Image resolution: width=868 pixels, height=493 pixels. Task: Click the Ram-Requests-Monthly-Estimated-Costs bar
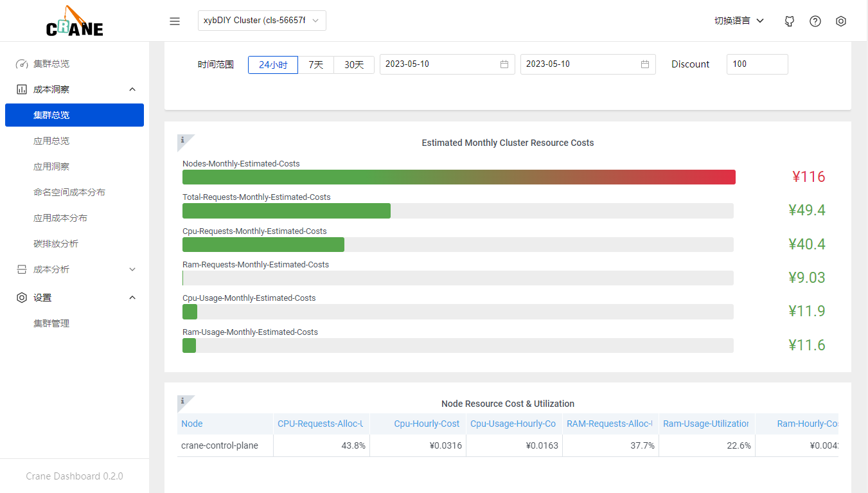458,278
